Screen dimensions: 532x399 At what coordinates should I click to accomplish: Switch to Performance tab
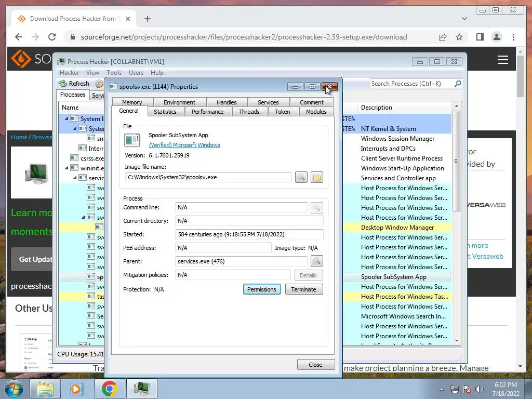click(208, 112)
